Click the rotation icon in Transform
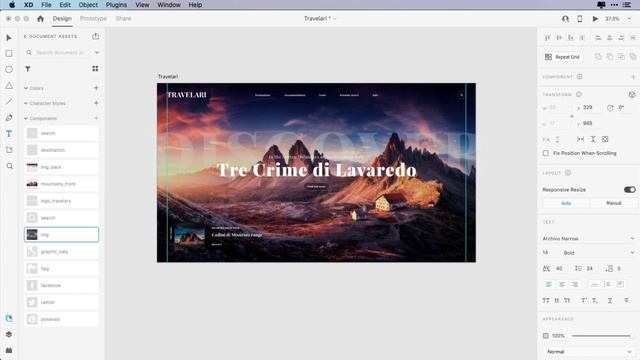640x360 pixels. [610, 108]
